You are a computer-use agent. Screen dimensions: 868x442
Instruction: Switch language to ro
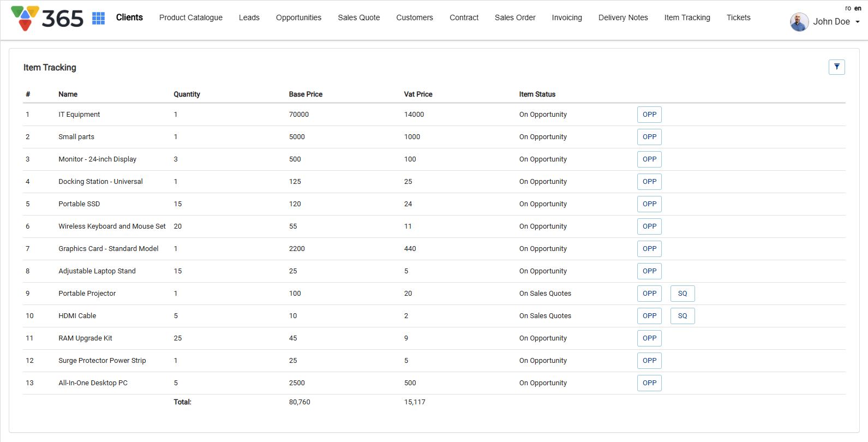click(x=848, y=8)
